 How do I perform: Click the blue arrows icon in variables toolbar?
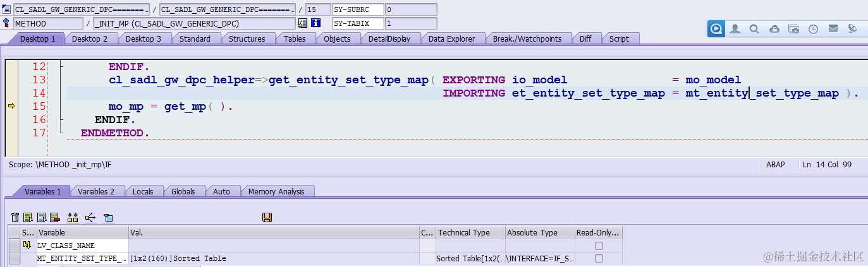tap(90, 217)
